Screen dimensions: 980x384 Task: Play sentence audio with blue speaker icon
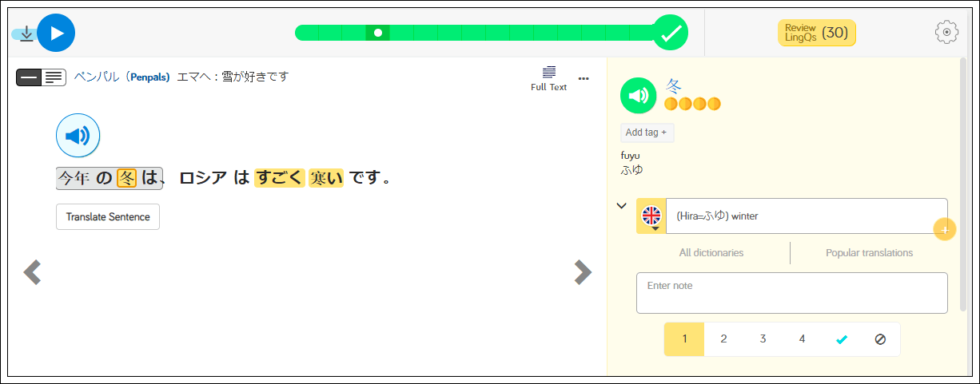78,136
